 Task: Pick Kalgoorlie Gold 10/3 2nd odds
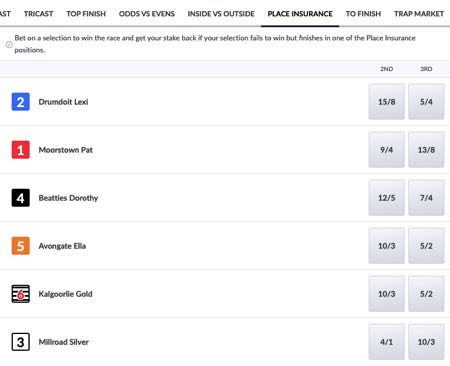point(387,294)
